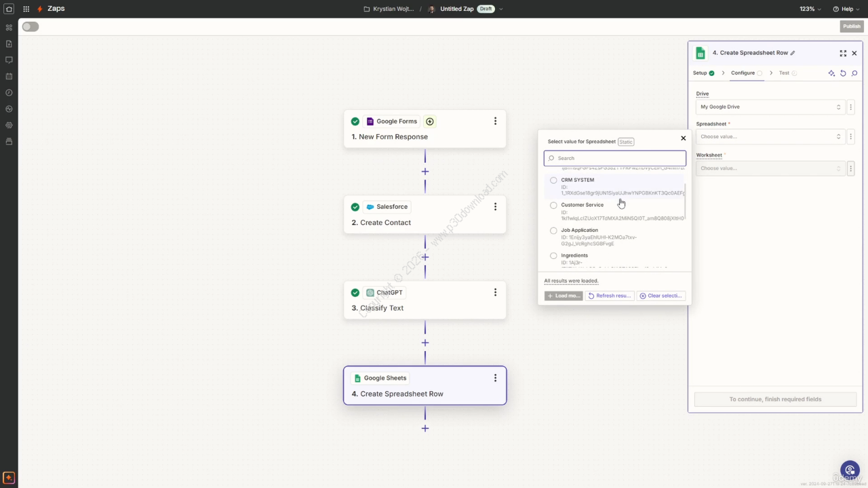Viewport: 868px width, 488px height.
Task: Click the Refresh results button
Action: 610,296
